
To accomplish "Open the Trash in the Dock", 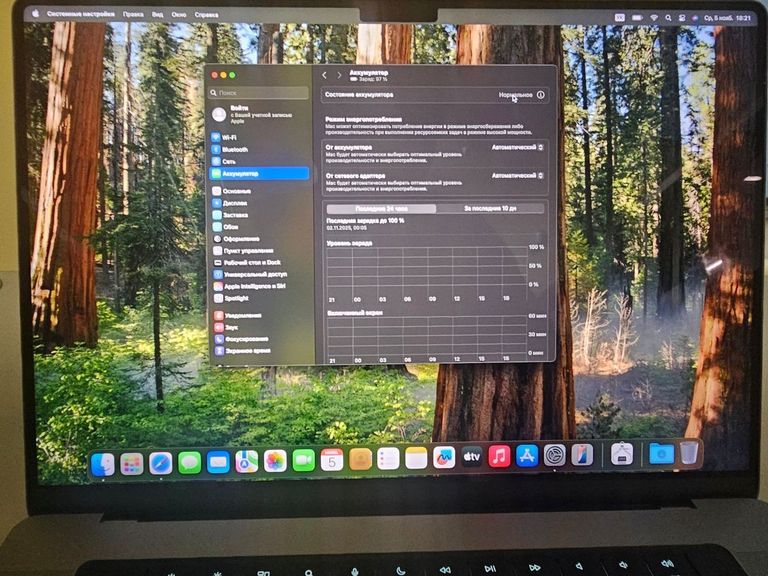I will [689, 453].
